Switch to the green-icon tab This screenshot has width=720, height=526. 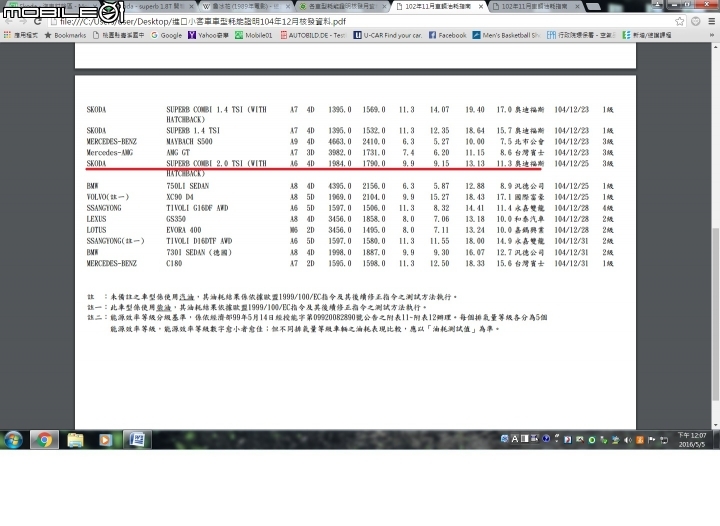click(342, 6)
